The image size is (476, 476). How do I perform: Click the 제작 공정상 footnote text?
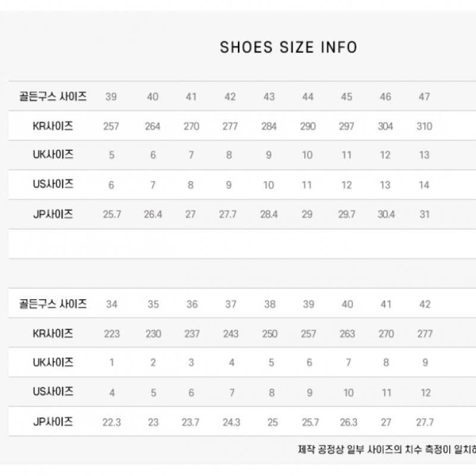coord(387,450)
